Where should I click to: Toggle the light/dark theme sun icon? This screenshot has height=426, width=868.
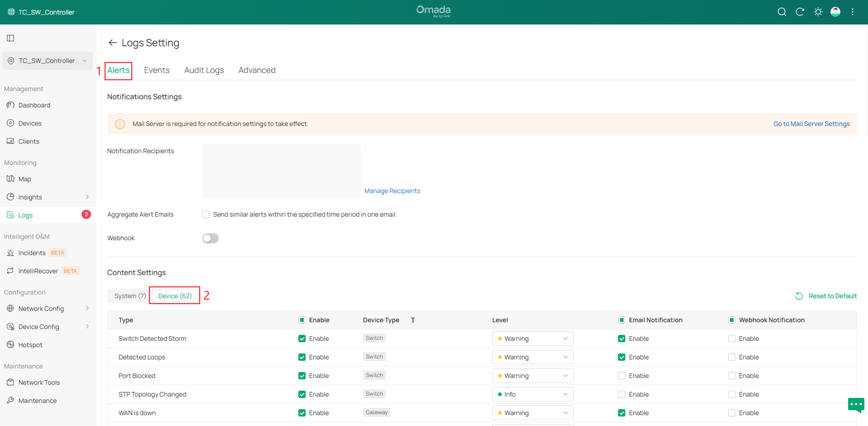tap(818, 12)
